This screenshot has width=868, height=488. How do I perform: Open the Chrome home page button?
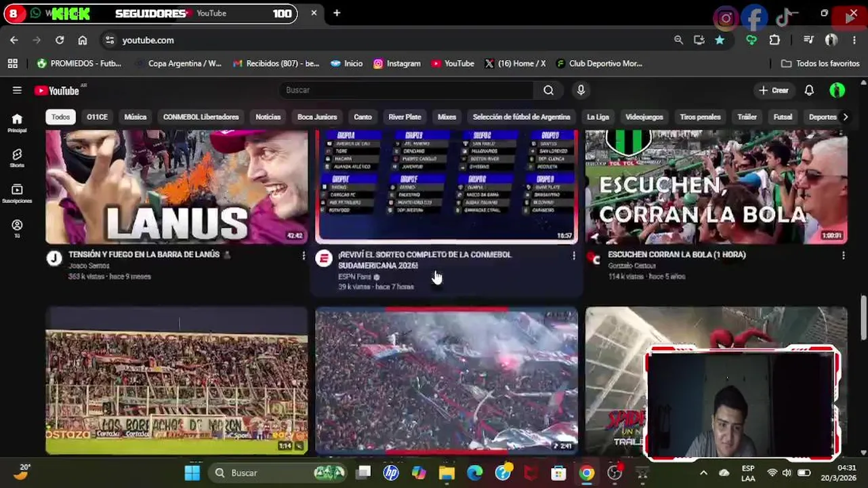click(x=83, y=40)
